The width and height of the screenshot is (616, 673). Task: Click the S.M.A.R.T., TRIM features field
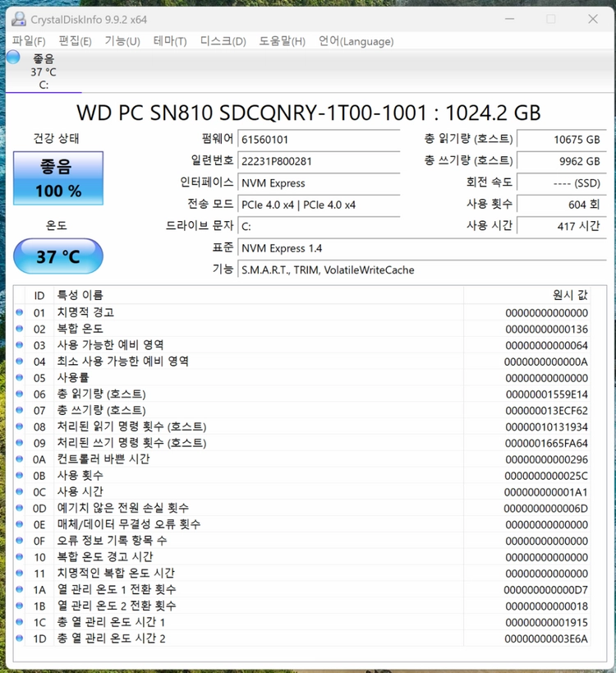tap(422, 270)
